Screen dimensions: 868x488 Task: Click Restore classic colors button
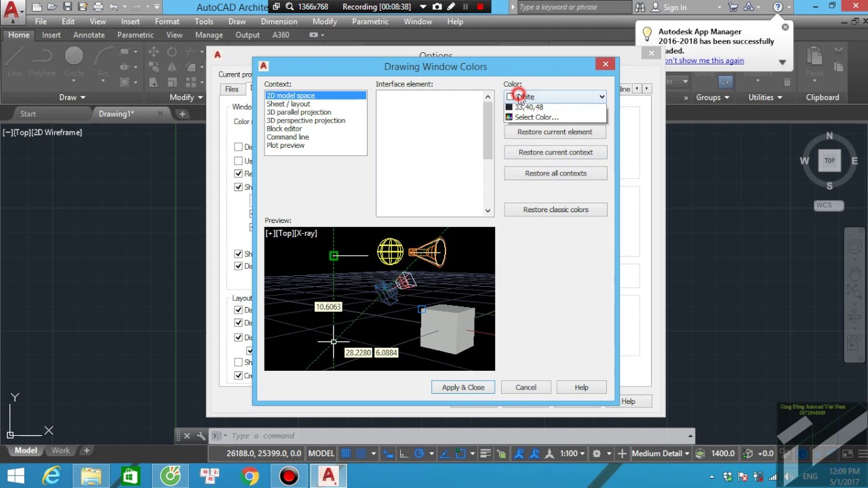coord(555,209)
